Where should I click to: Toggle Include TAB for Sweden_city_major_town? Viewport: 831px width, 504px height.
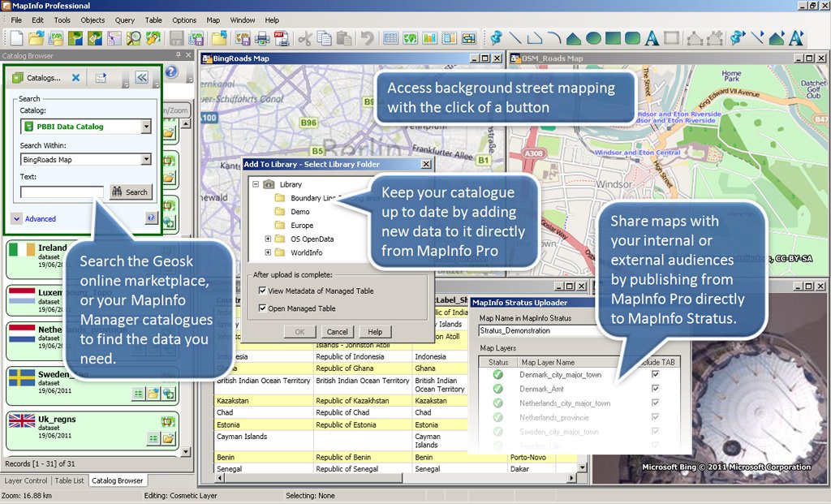655,432
